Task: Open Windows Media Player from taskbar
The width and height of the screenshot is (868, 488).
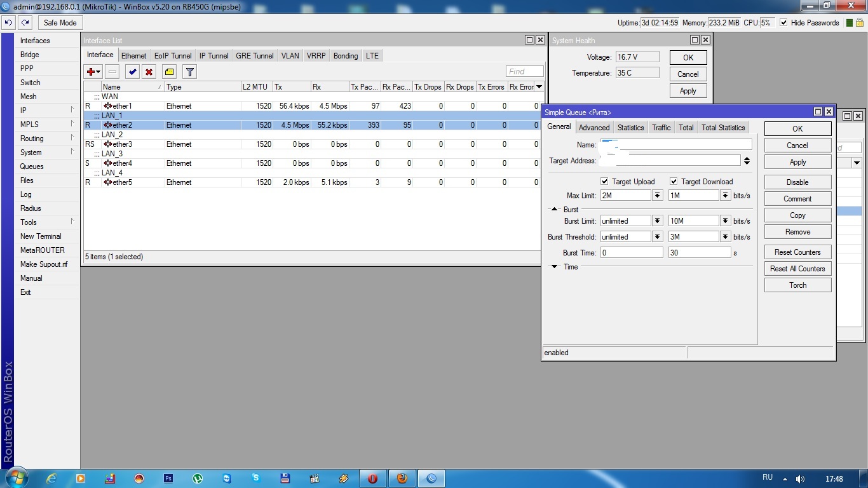Action: pos(81,478)
